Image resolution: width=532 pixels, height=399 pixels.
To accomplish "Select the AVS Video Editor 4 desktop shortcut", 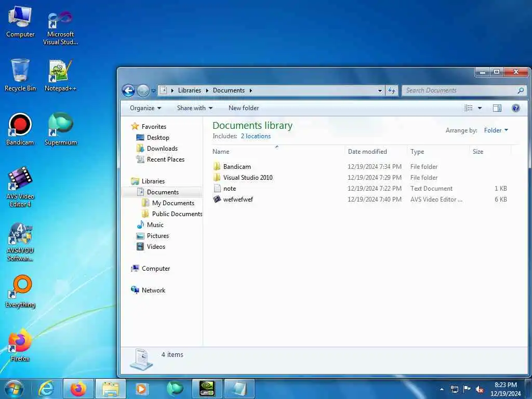I will pos(20,187).
